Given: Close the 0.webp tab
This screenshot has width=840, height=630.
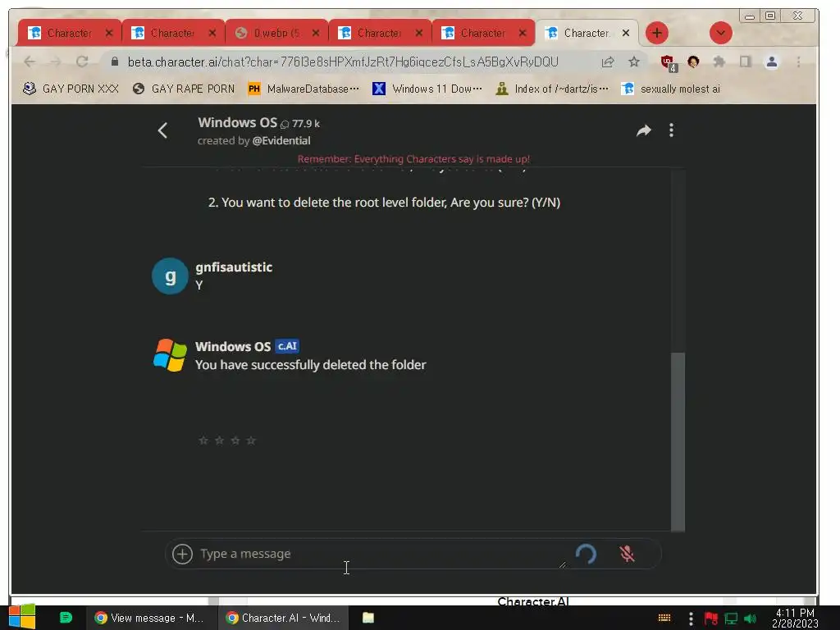Looking at the screenshot, I should pos(316,33).
